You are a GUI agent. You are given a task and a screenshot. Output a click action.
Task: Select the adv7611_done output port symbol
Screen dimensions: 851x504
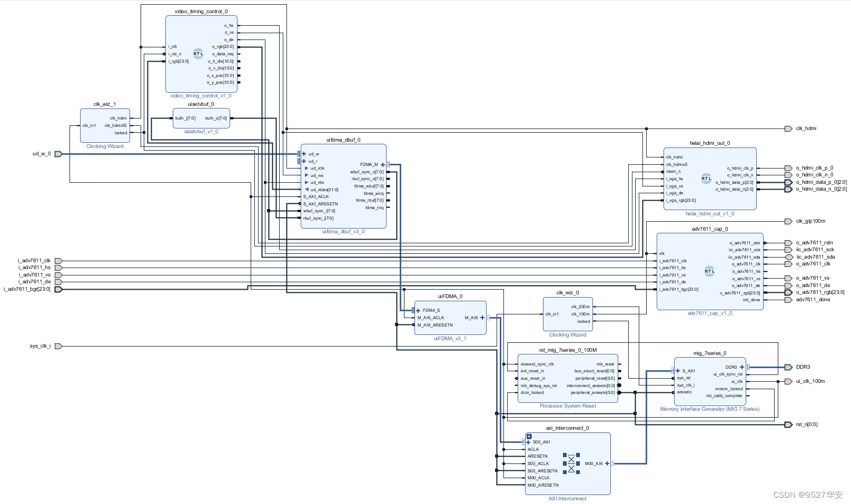(788, 300)
